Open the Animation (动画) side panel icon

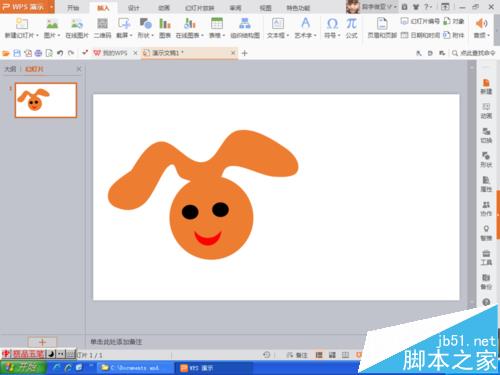click(486, 111)
